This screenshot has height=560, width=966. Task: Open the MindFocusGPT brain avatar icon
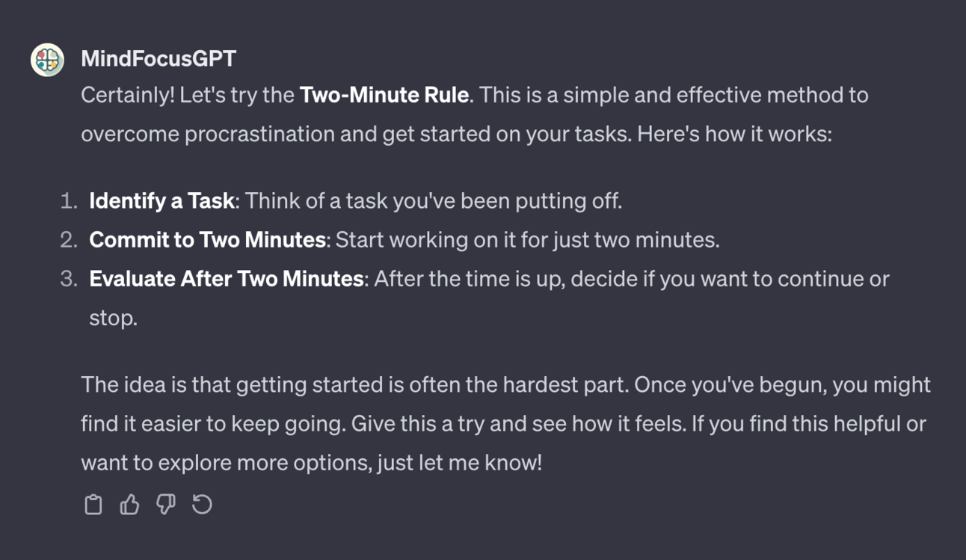point(47,60)
